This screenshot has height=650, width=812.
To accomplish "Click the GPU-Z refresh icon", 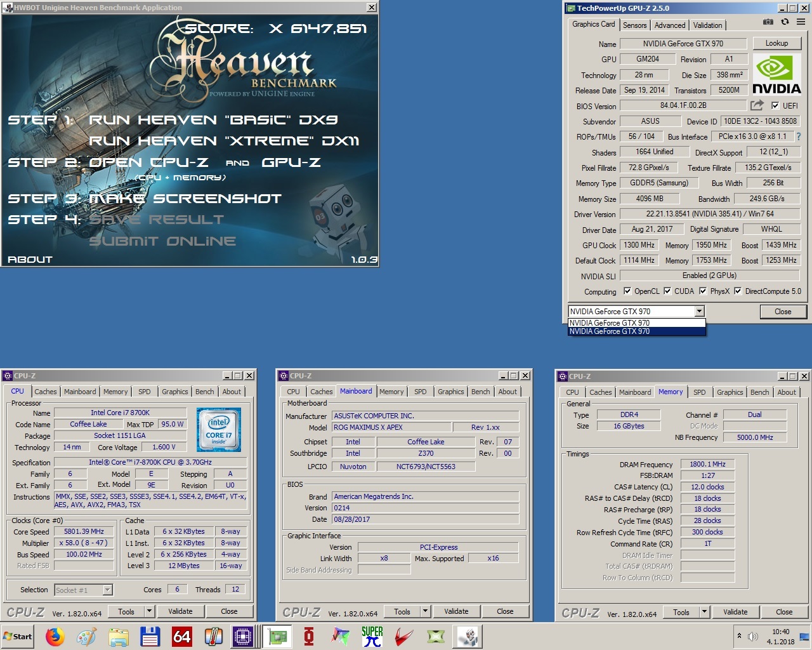I will 785,22.
